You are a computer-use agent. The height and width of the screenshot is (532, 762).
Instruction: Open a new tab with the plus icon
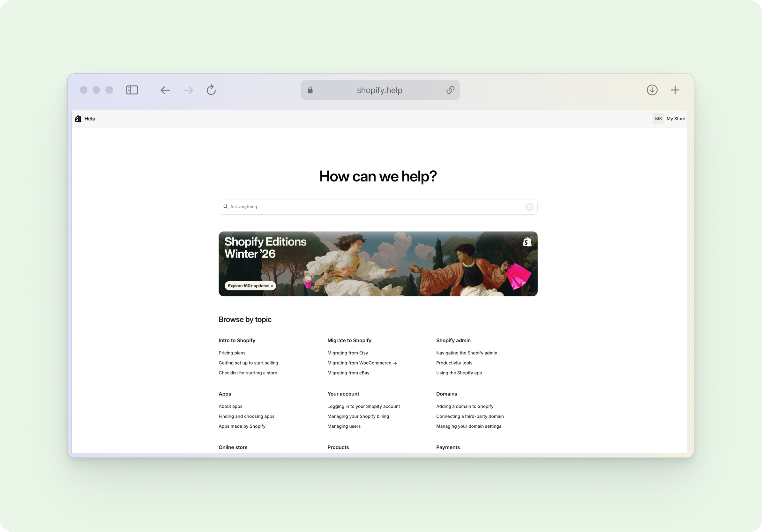click(x=675, y=90)
